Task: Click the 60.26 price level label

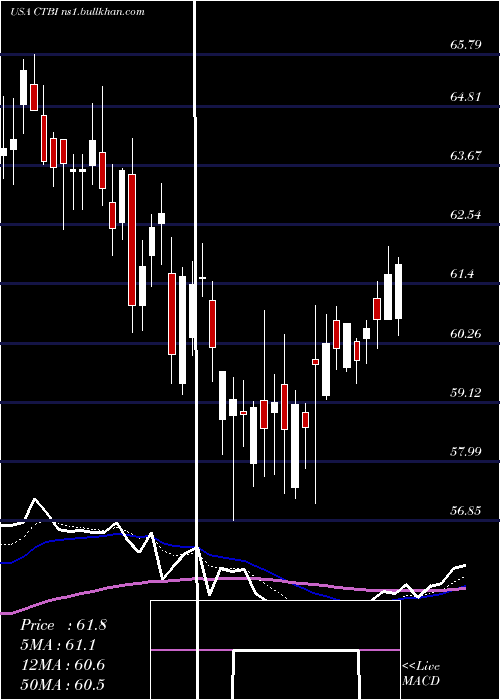Action: (x=466, y=333)
